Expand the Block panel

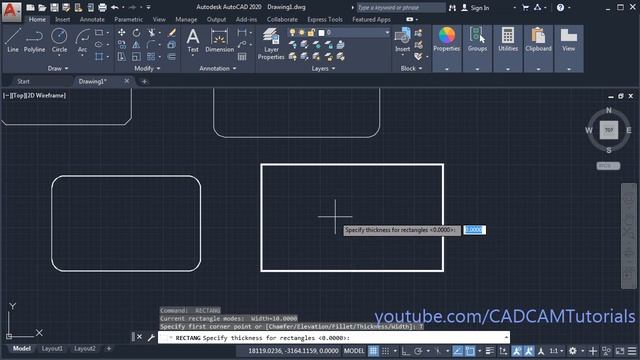[411, 69]
